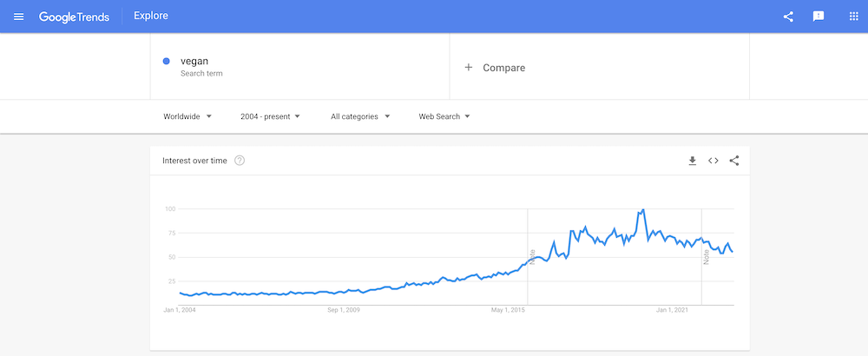868x356 pixels.
Task: Click the blue dot beside vegan
Action: click(x=166, y=62)
